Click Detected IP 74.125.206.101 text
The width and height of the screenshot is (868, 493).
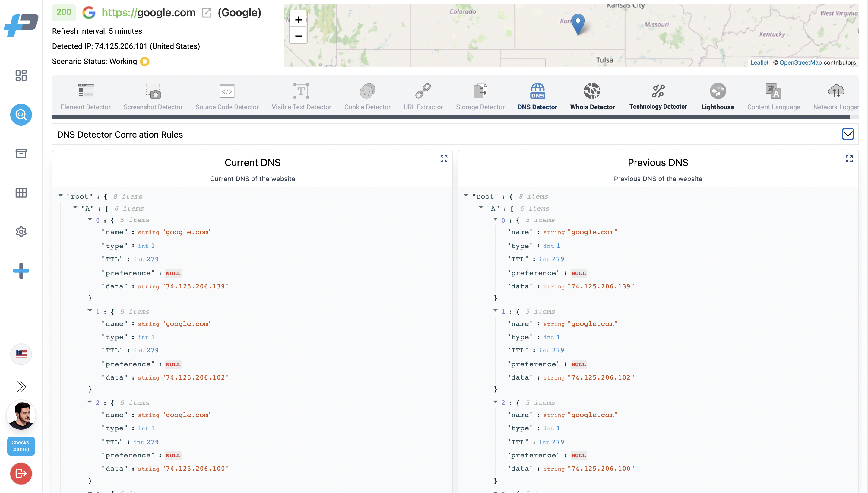[x=126, y=46]
